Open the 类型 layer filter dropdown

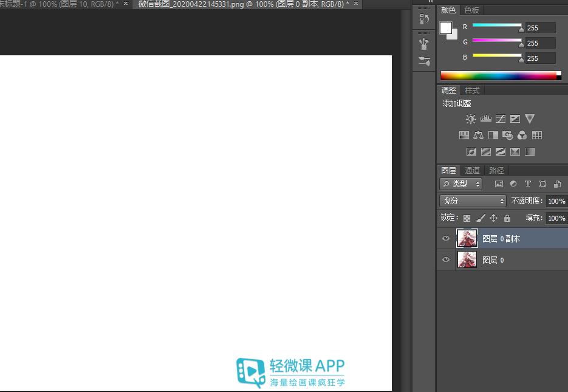click(x=462, y=184)
